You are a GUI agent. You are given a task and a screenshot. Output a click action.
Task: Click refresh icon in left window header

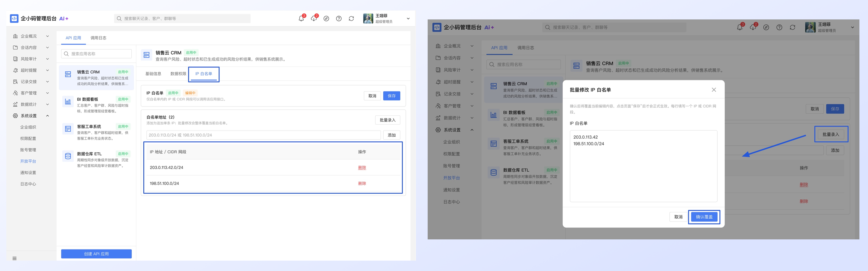[x=351, y=19]
